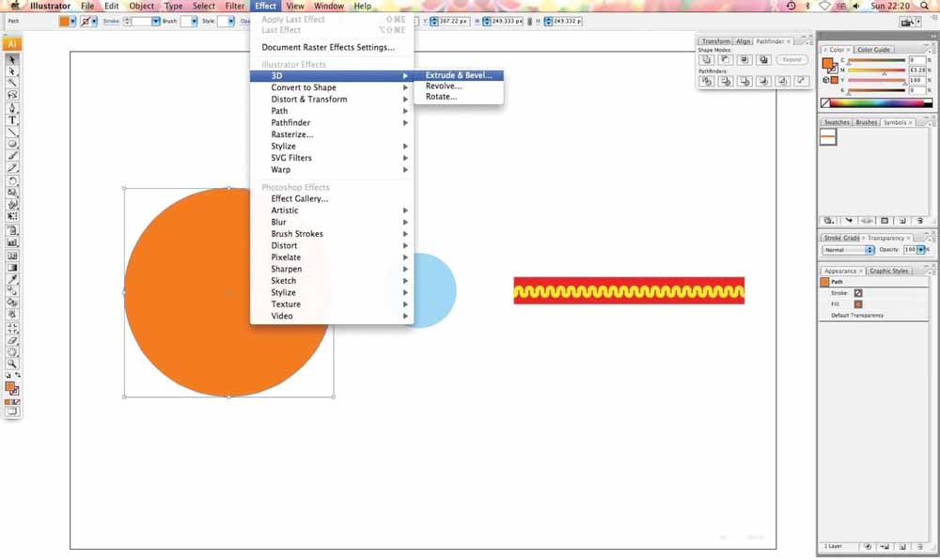
Task: Switch to the Align tab
Action: 744,41
